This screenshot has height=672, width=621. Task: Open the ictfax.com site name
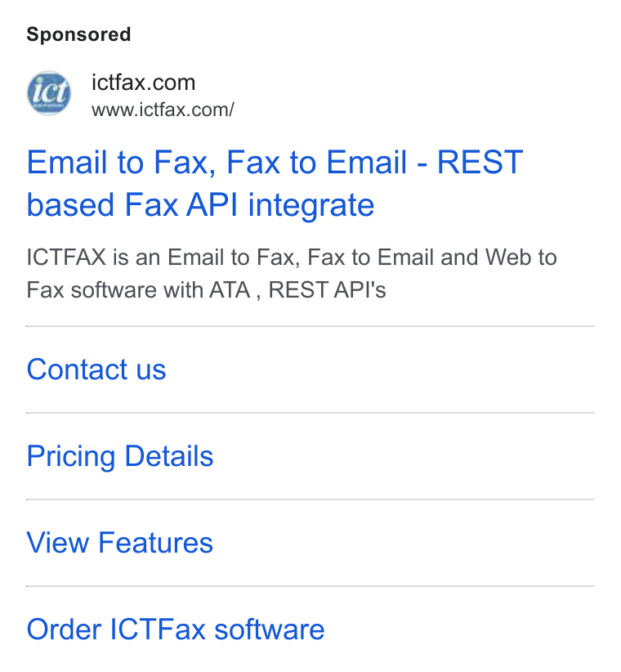point(144,83)
